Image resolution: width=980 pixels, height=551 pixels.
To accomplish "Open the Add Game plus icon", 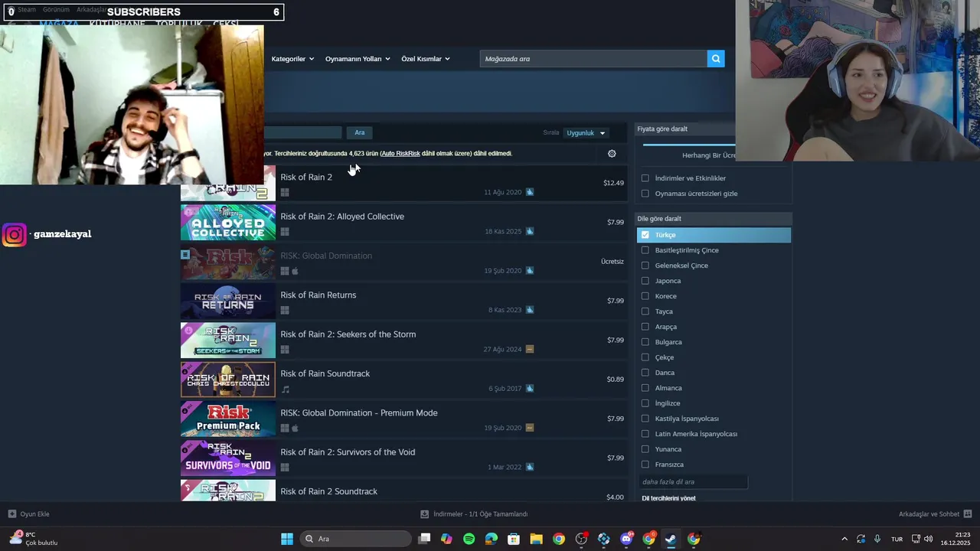I will pyautogui.click(x=12, y=514).
